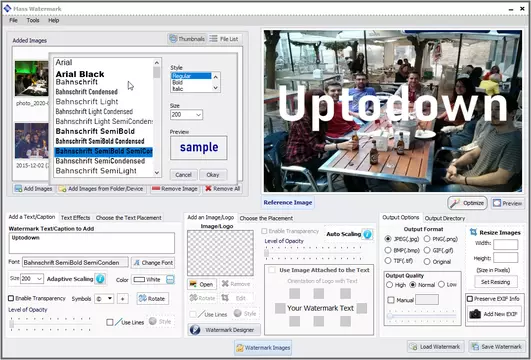
Task: Switch to Thumbnails view
Action: click(187, 39)
